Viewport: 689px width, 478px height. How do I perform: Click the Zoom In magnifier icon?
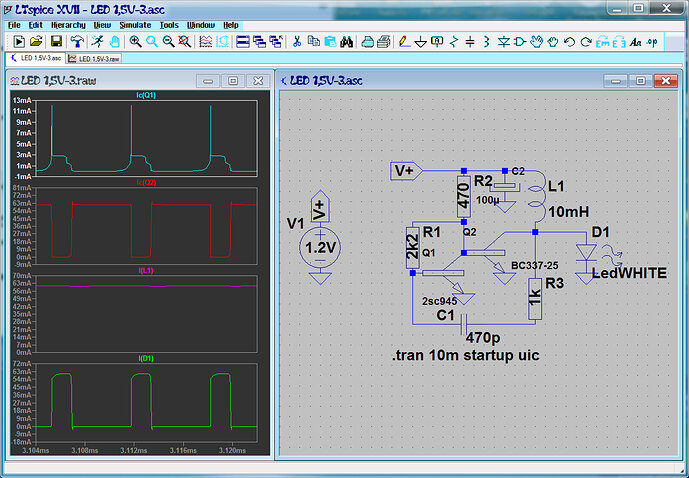(135, 42)
